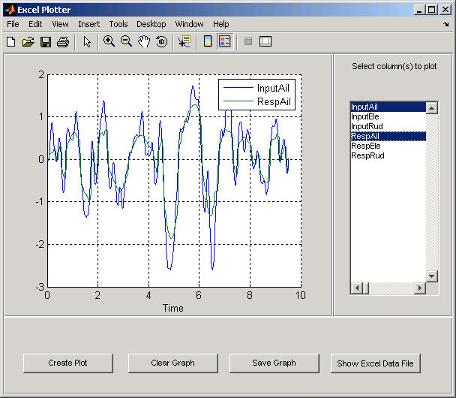Select InputRud in the column list
The width and height of the screenshot is (456, 398).
pos(367,127)
